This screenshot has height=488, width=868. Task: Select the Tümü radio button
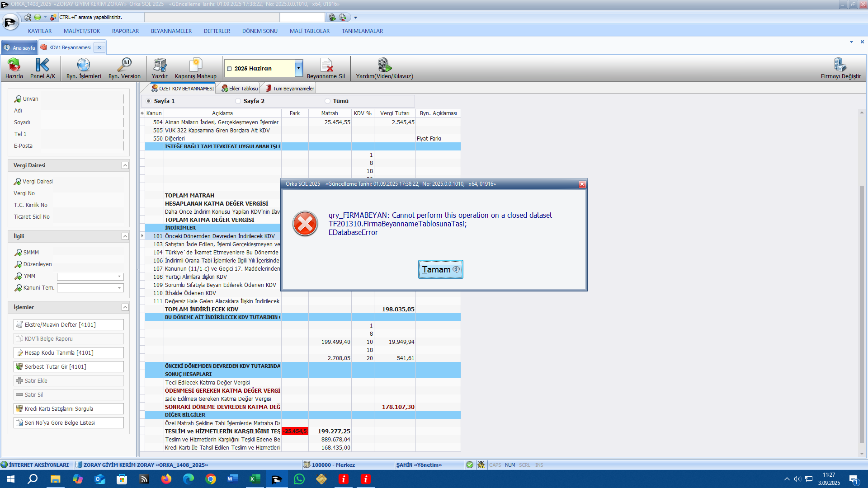[x=328, y=101]
